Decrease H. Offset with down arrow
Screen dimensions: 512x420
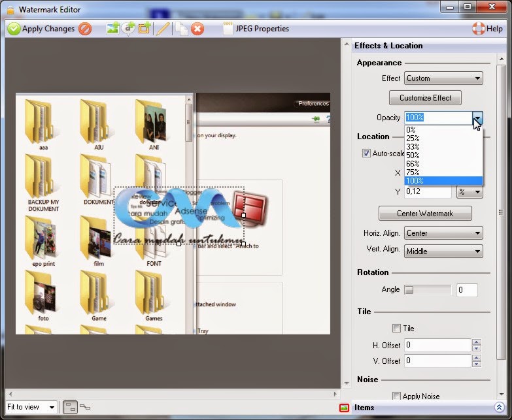(477, 348)
